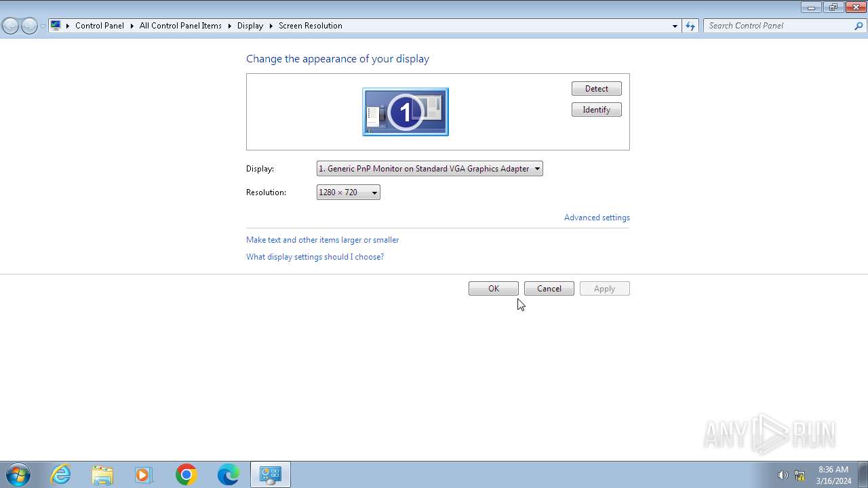The image size is (868, 488).
Task: Open recent pages dropdown arrow
Action: click(x=43, y=26)
